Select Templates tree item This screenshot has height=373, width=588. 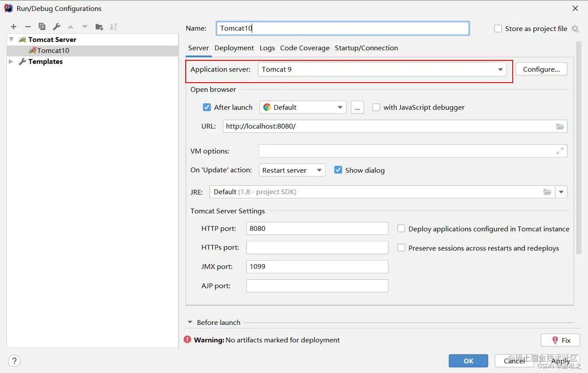[93, 62]
